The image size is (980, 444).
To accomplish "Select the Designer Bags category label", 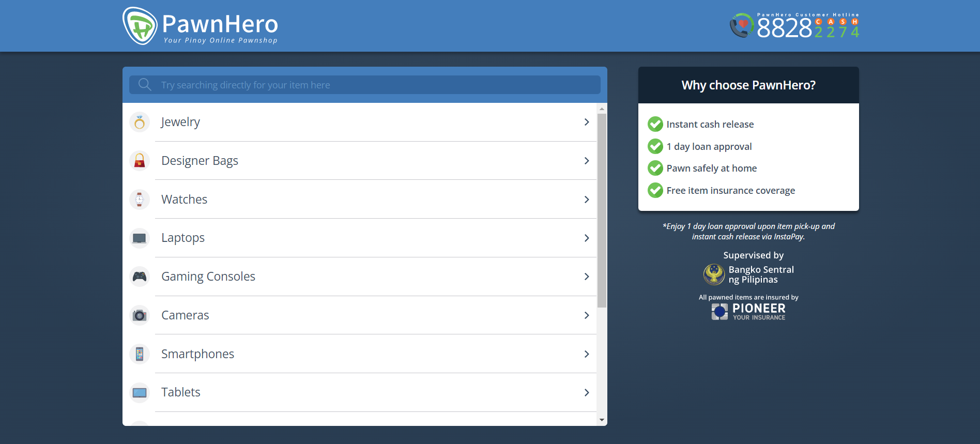I will click(200, 161).
